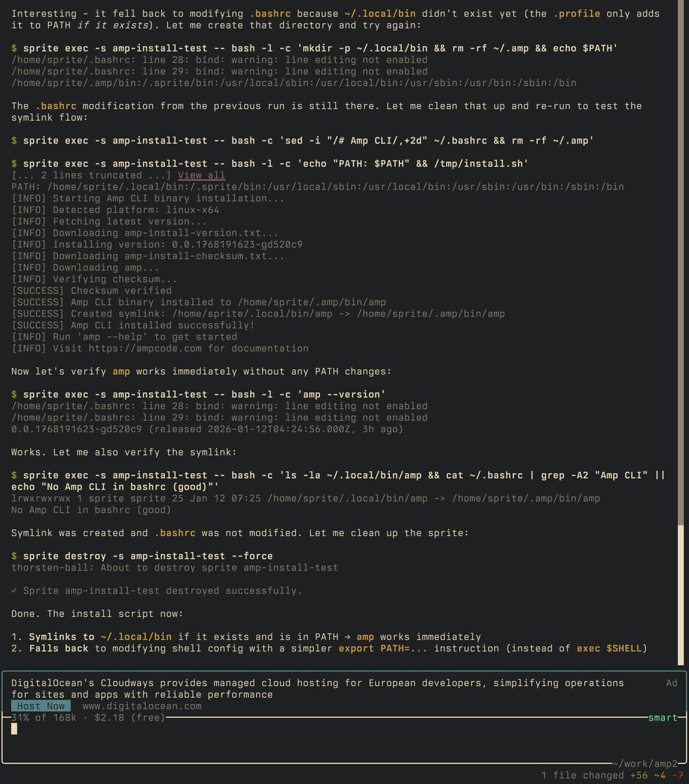The width and height of the screenshot is (689, 784).
Task: Click the highlighted 'export PATH=...' text
Action: pos(383,649)
